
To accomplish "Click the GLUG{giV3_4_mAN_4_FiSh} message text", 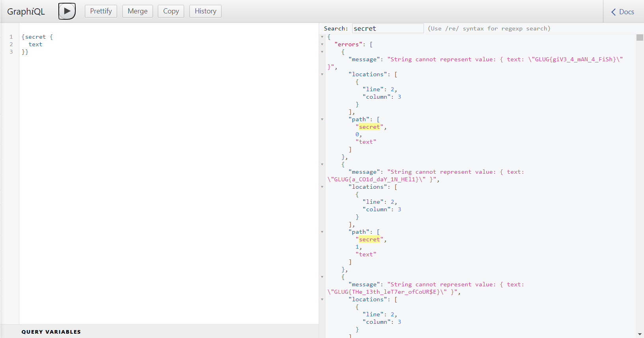I will click(x=575, y=59).
